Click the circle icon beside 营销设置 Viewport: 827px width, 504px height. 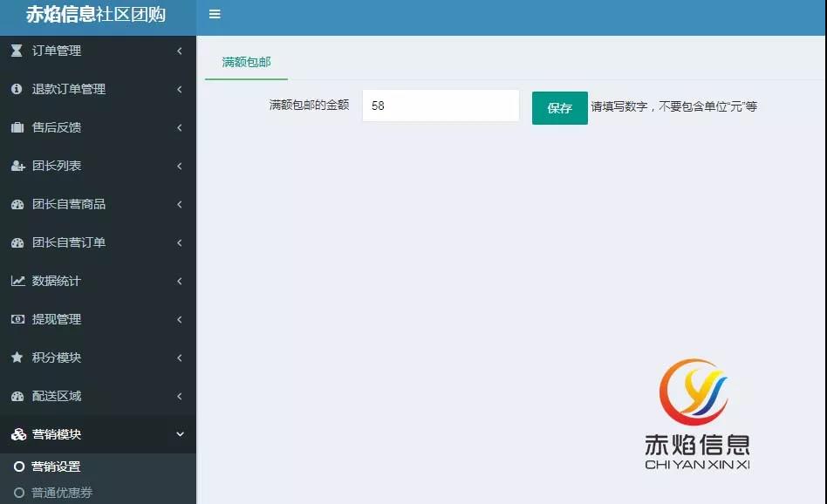(x=19, y=467)
